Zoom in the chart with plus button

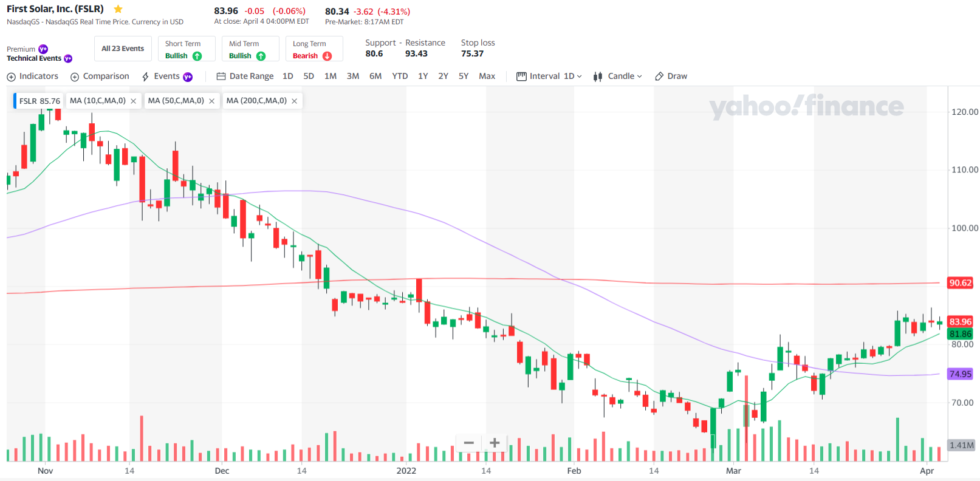coord(495,443)
